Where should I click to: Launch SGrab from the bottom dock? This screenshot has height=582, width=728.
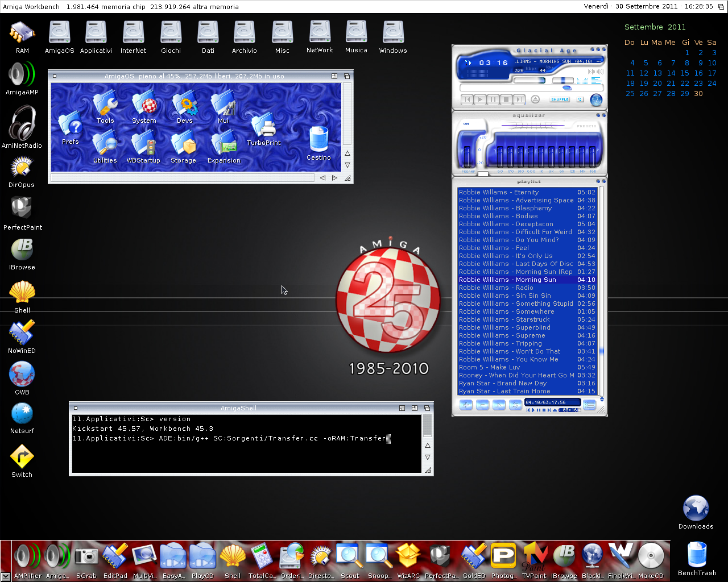[86, 556]
